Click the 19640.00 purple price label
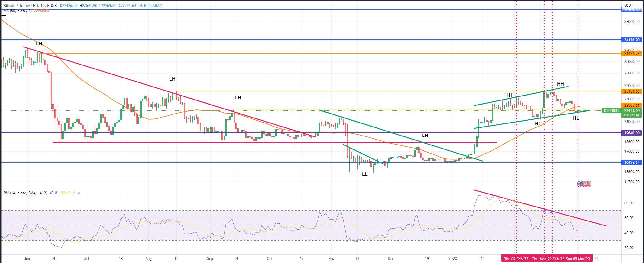644x263 pixels. tap(632, 133)
